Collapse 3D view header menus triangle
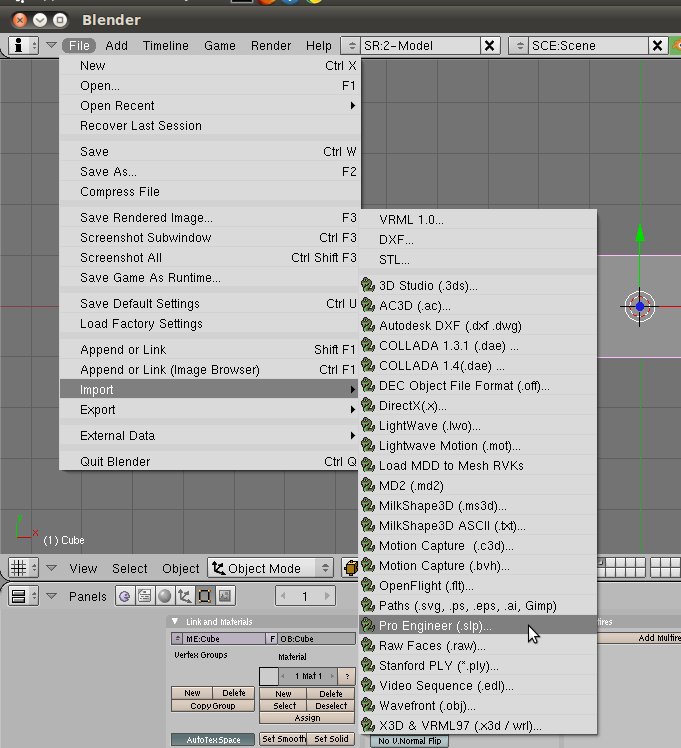 tap(51, 568)
